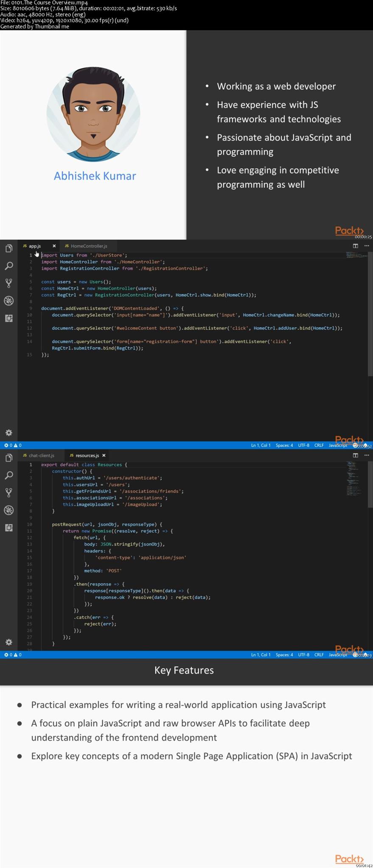
Task: Click the Abhishek Kumar avatar image
Action: (93, 113)
